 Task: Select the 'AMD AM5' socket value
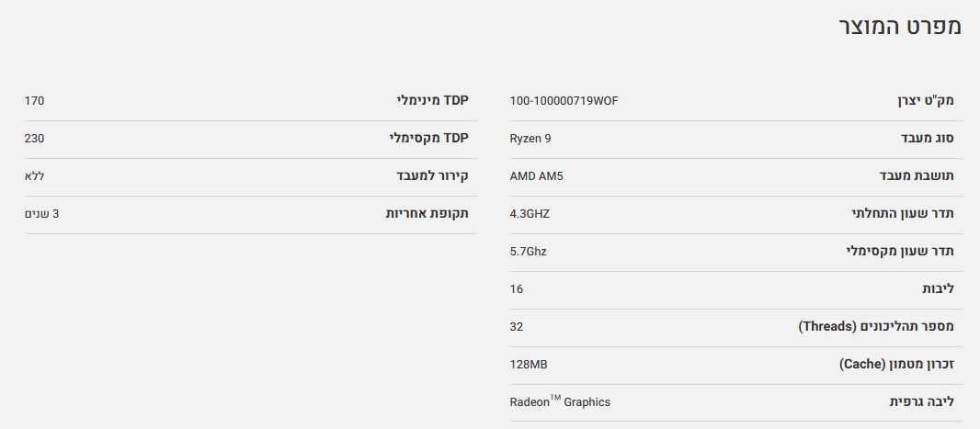coord(536,175)
